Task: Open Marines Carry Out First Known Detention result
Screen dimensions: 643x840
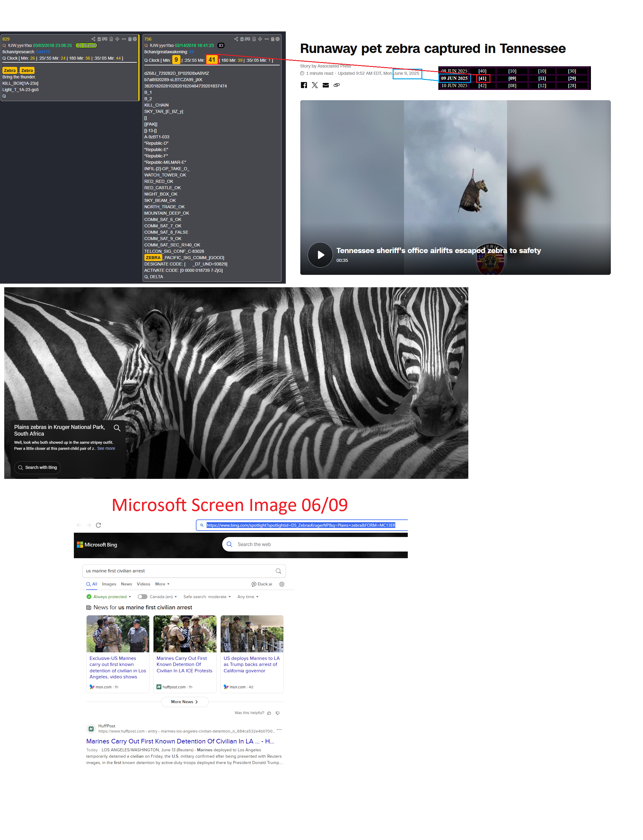Action: coord(180,741)
